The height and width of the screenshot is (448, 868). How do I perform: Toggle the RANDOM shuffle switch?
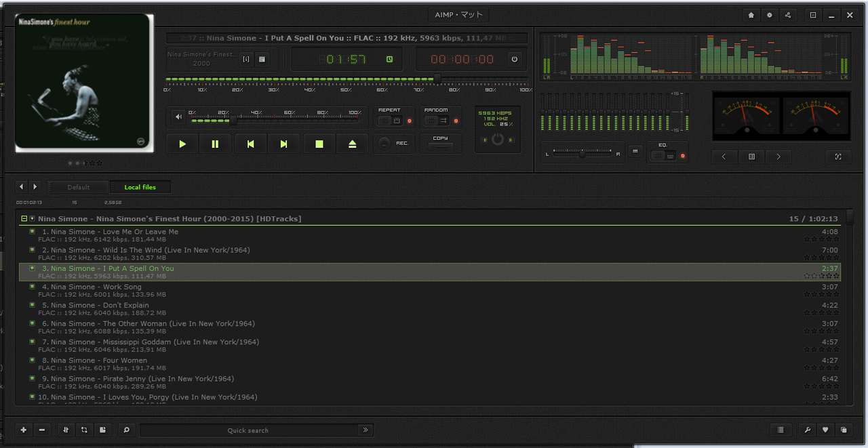pyautogui.click(x=437, y=121)
